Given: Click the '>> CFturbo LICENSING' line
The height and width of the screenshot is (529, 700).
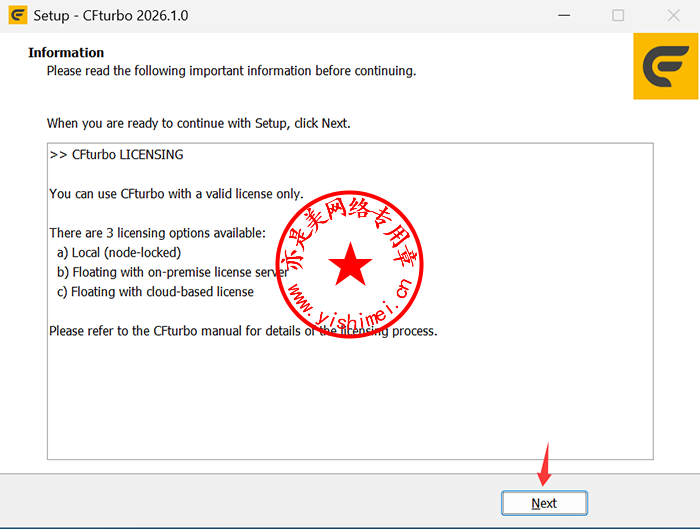Looking at the screenshot, I should pos(117,155).
